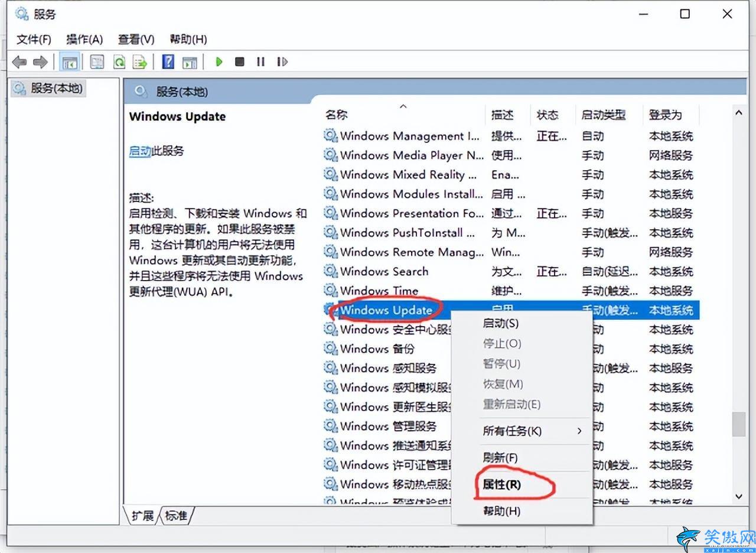Click the 启动 link to start service
The width and height of the screenshot is (756, 553).
pos(140,151)
